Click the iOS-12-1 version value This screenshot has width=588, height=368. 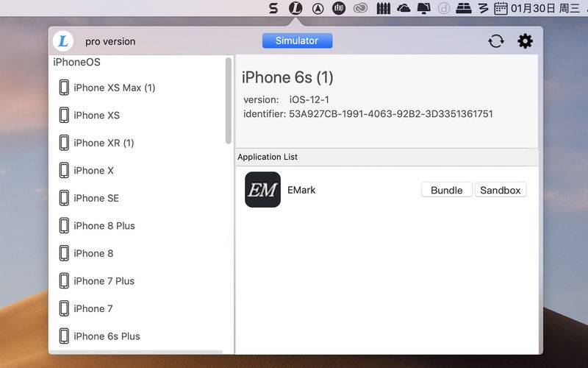[309, 99]
